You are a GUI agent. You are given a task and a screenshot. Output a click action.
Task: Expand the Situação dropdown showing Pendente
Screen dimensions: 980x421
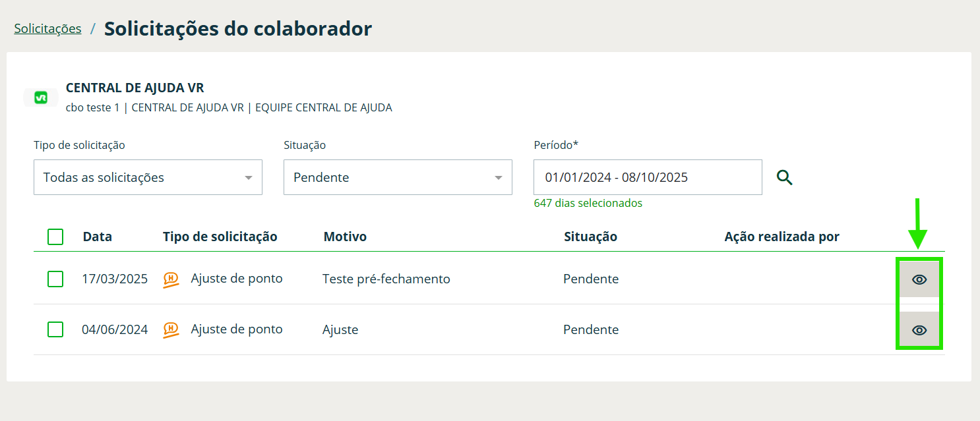398,177
